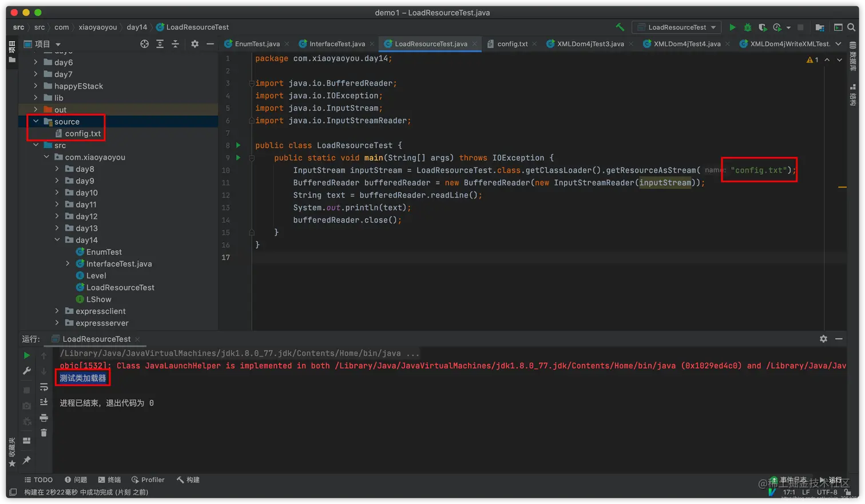Screen dimensions: 865x504
Task: Start debugging with the green bug icon
Action: tap(747, 27)
